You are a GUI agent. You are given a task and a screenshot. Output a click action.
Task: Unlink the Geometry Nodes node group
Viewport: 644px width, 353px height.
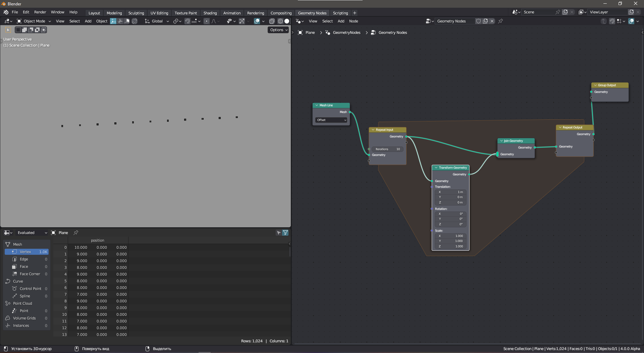[492, 21]
